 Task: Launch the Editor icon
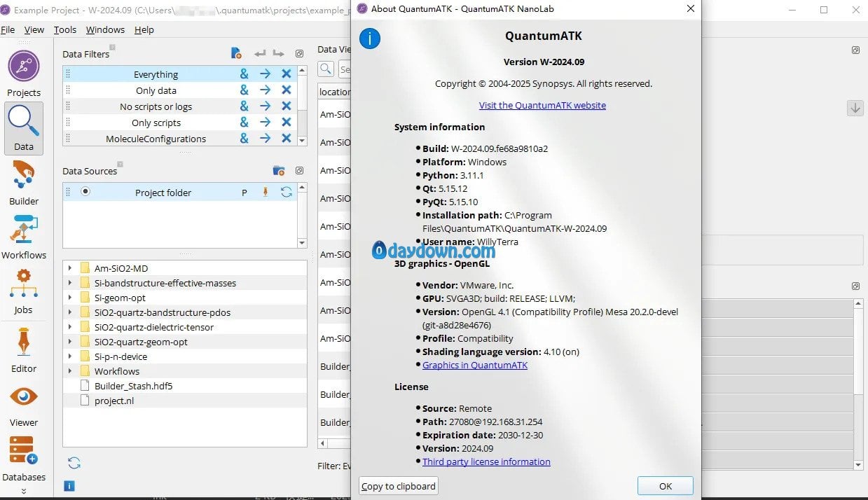coord(24,343)
